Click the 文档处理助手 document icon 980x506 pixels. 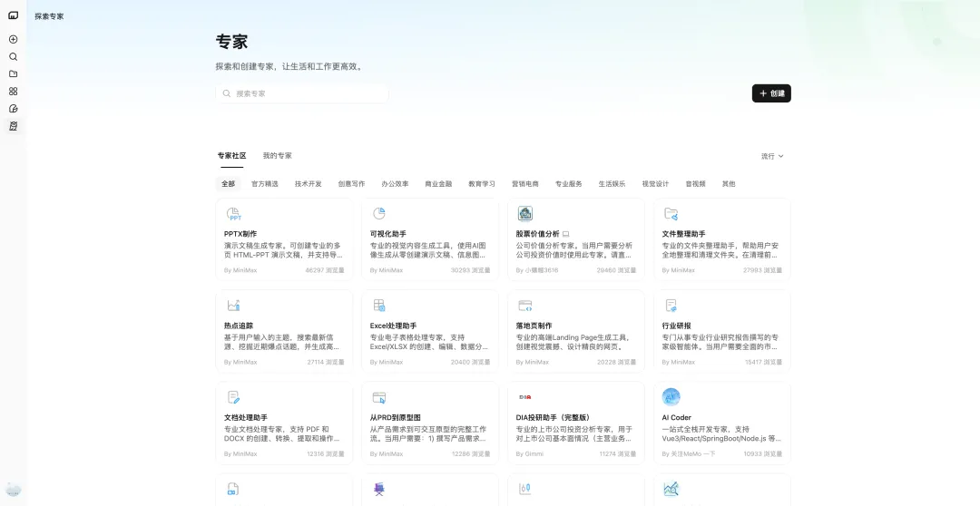(233, 397)
